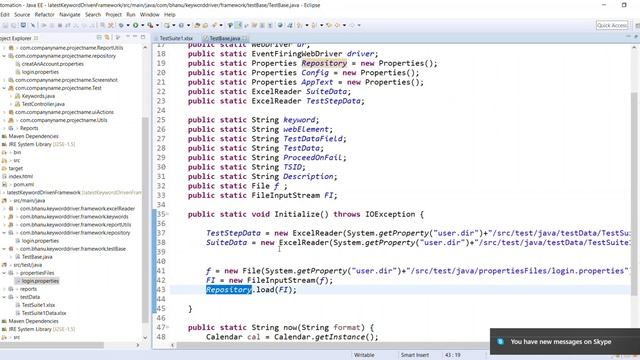Open the Refactor menu
The height and width of the screenshot is (360, 640).
coord(44,15)
